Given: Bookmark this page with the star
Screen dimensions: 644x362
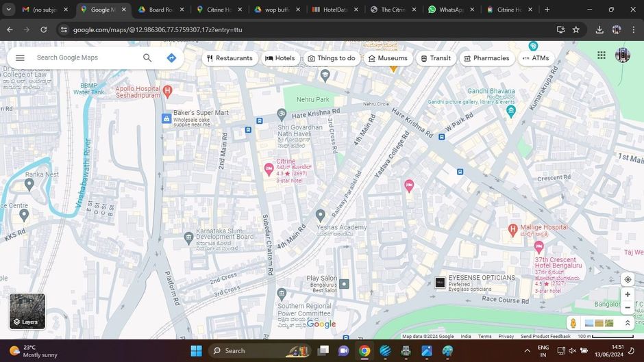Looking at the screenshot, I should [576, 29].
